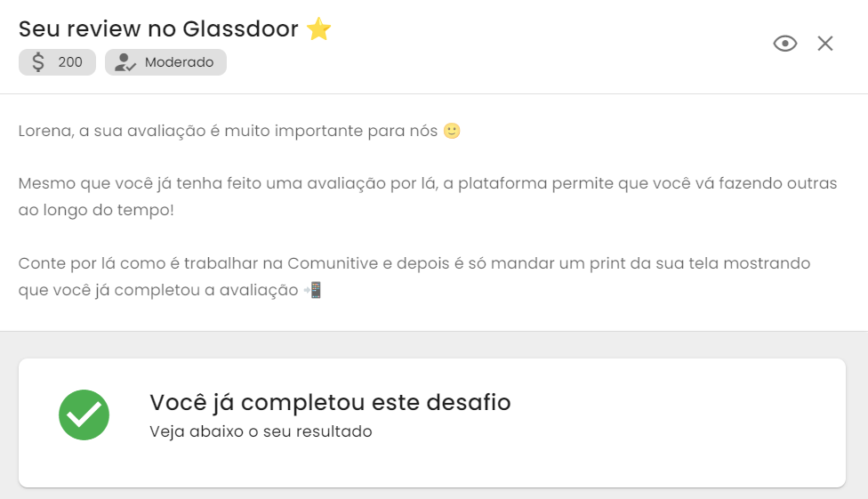
Task: Click the text 'que você já completou a avaliação'
Action: tap(158, 290)
